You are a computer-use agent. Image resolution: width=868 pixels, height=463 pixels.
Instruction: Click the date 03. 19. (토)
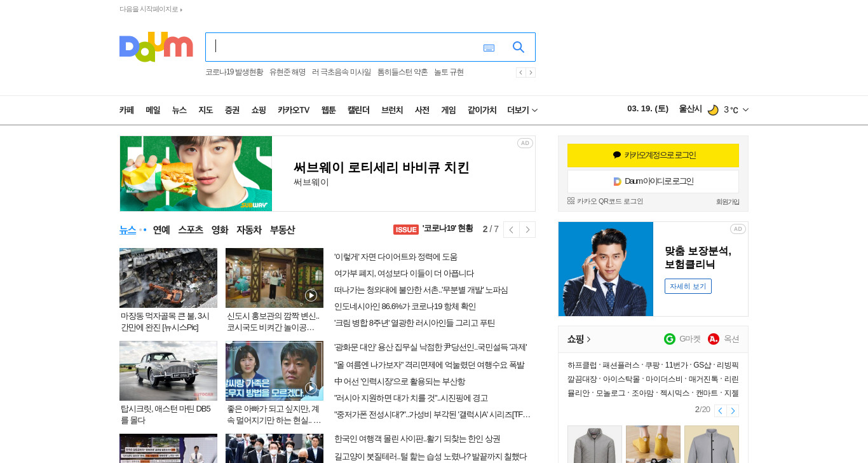click(648, 109)
